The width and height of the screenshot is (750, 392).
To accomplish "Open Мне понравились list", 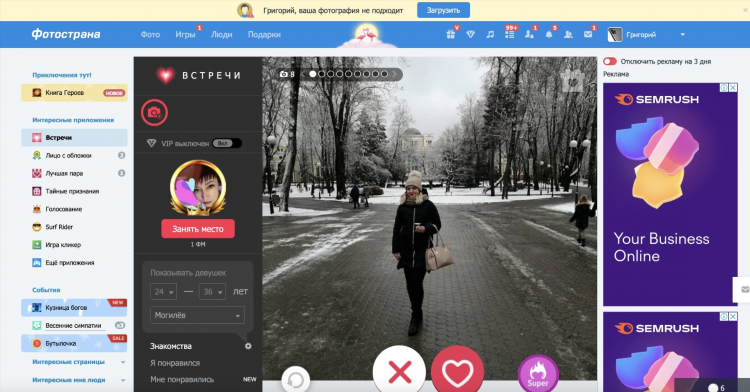I will pyautogui.click(x=182, y=380).
